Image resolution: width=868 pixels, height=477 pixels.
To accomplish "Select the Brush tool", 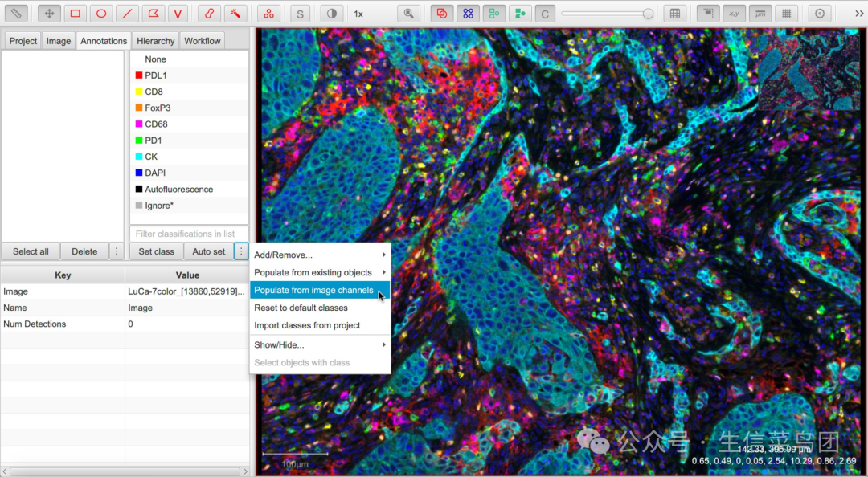I will point(209,14).
